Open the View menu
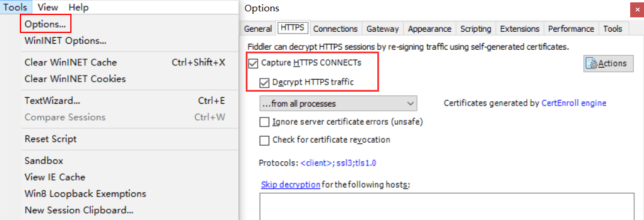 click(x=47, y=7)
